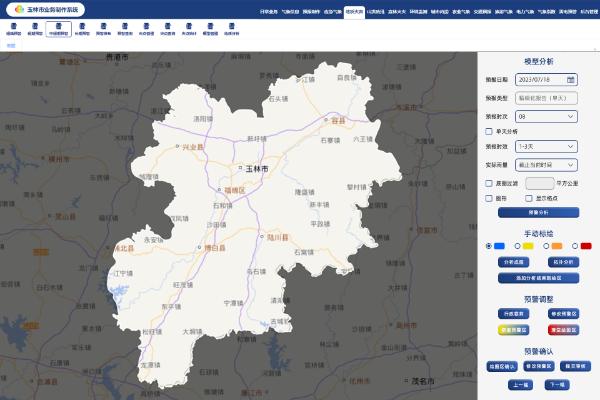Viewport: 600px width, 400px height.
Task: Open the calendar icon in 预报日期 field
Action: pos(570,79)
